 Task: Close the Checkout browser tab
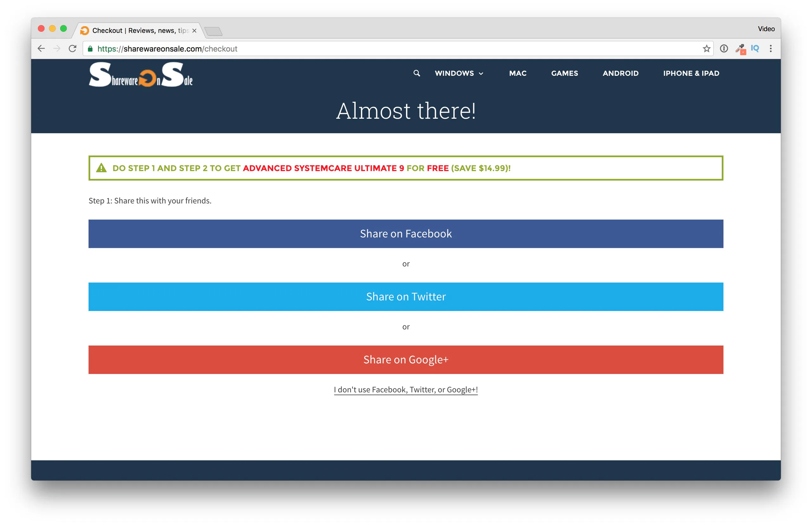point(194,31)
